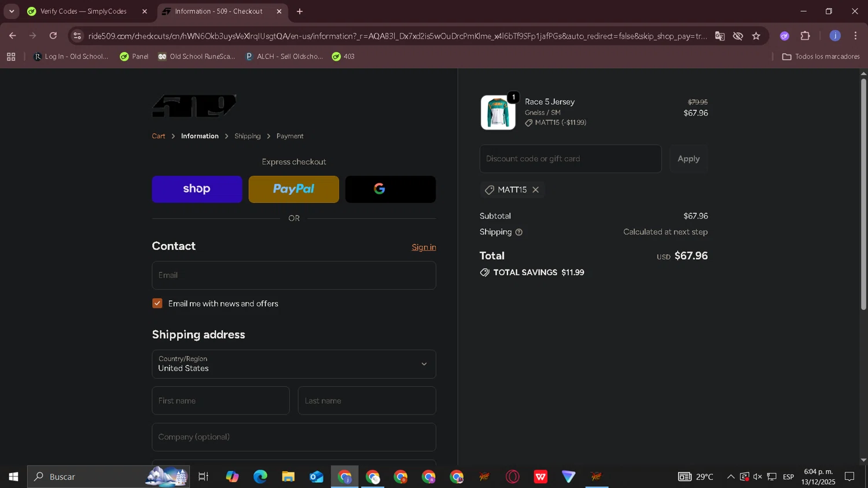Open Opera browser from taskbar
This screenshot has height=488, width=868.
(513, 477)
